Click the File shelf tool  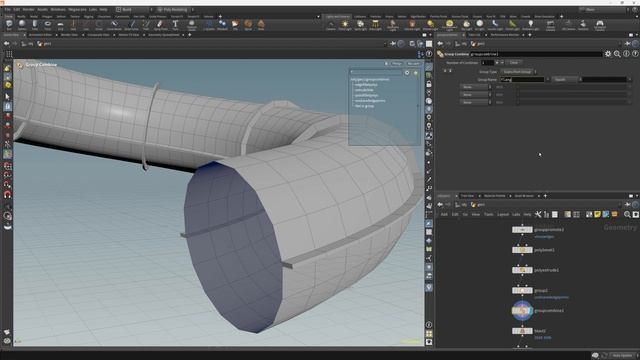click(x=235, y=25)
